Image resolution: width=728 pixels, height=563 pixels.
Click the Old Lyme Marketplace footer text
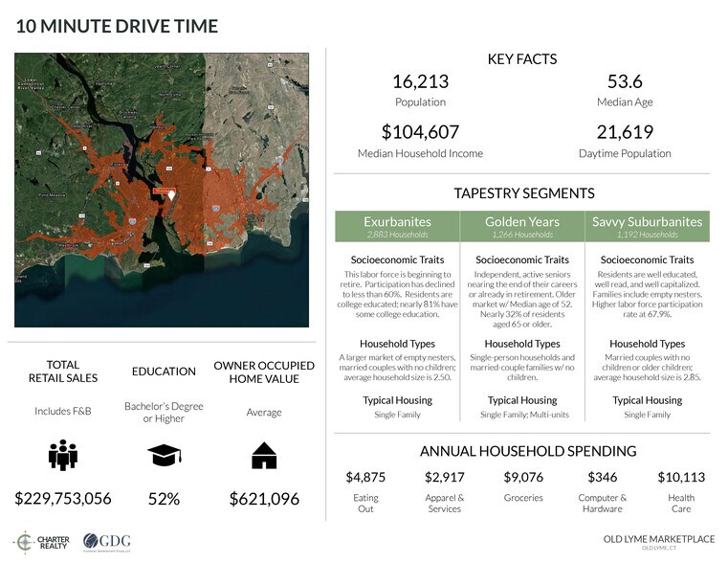(658, 539)
